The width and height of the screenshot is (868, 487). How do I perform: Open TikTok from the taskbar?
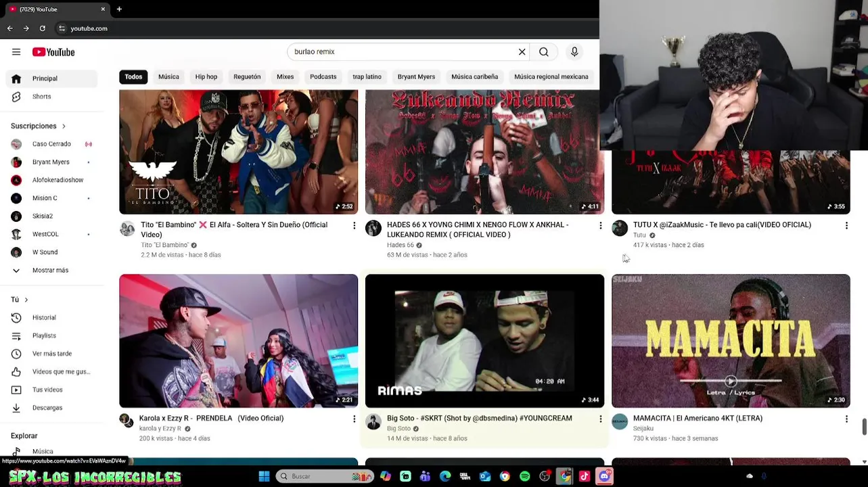coord(584,476)
